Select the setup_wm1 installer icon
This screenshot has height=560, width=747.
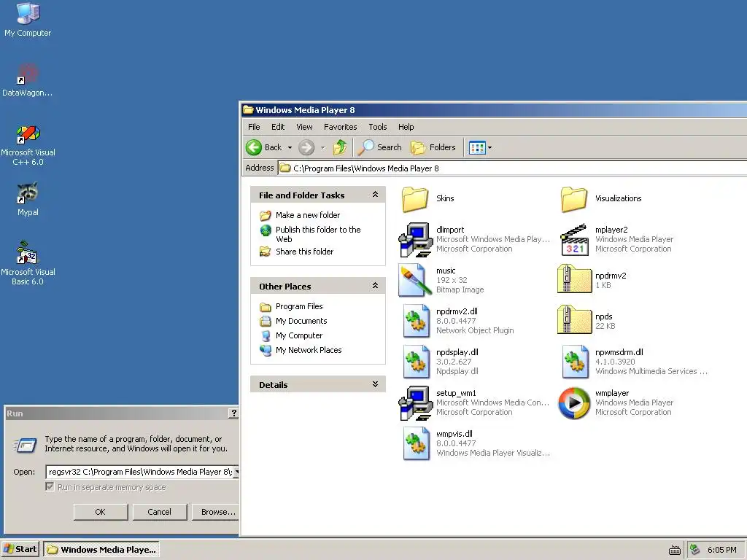point(415,402)
